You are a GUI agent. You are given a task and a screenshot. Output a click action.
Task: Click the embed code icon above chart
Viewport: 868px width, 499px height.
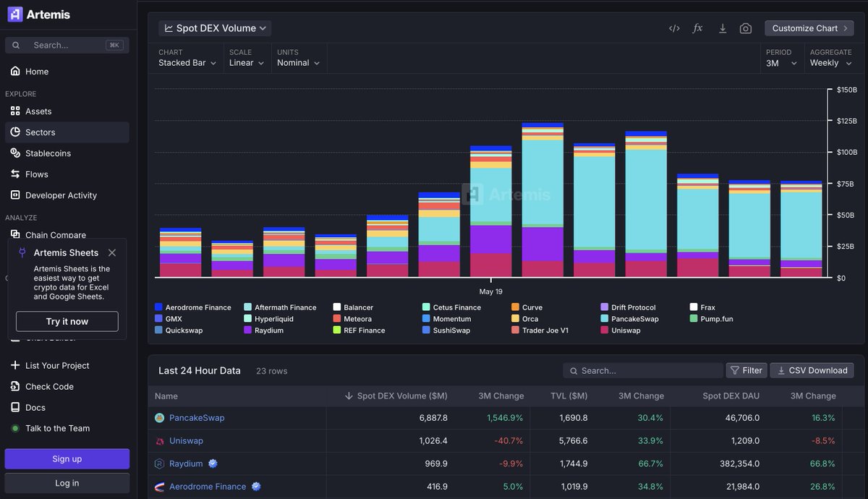pyautogui.click(x=674, y=28)
